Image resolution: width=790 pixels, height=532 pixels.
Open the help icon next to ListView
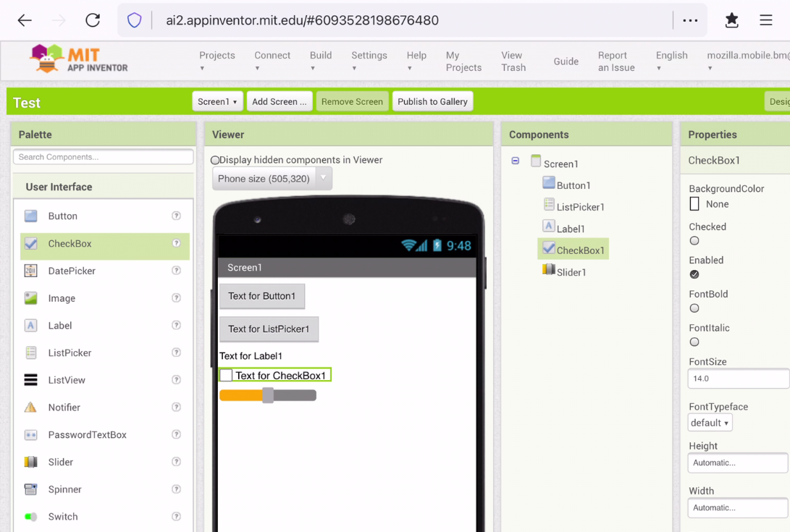[176, 379]
